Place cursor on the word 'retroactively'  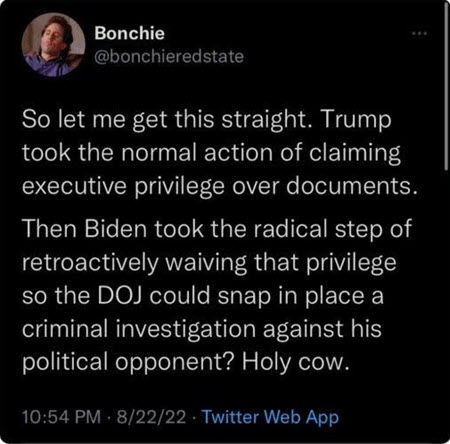coord(90,263)
